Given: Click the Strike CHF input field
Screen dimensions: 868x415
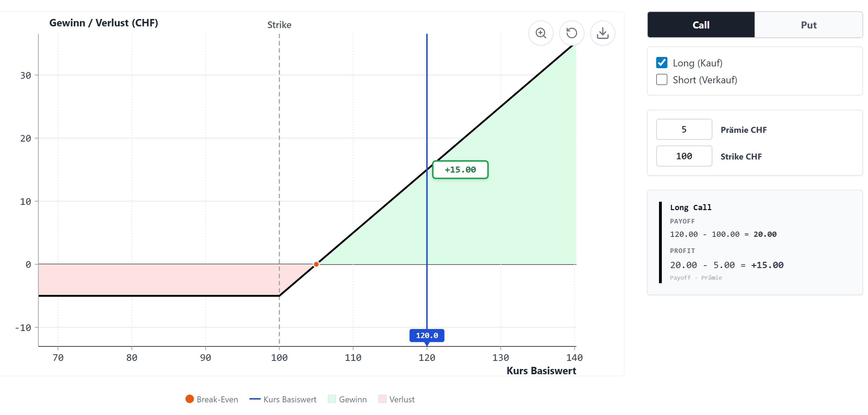Looking at the screenshot, I should pos(684,156).
